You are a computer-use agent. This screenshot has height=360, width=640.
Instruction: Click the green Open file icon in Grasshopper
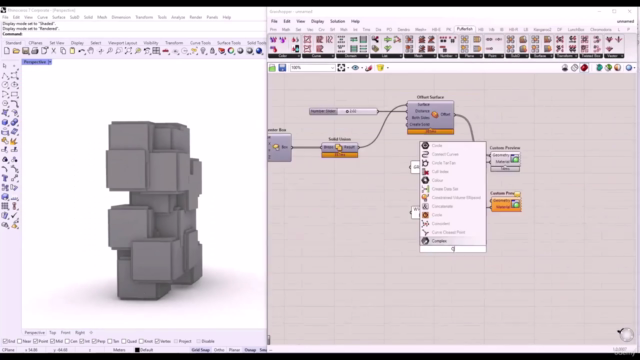(x=272, y=68)
